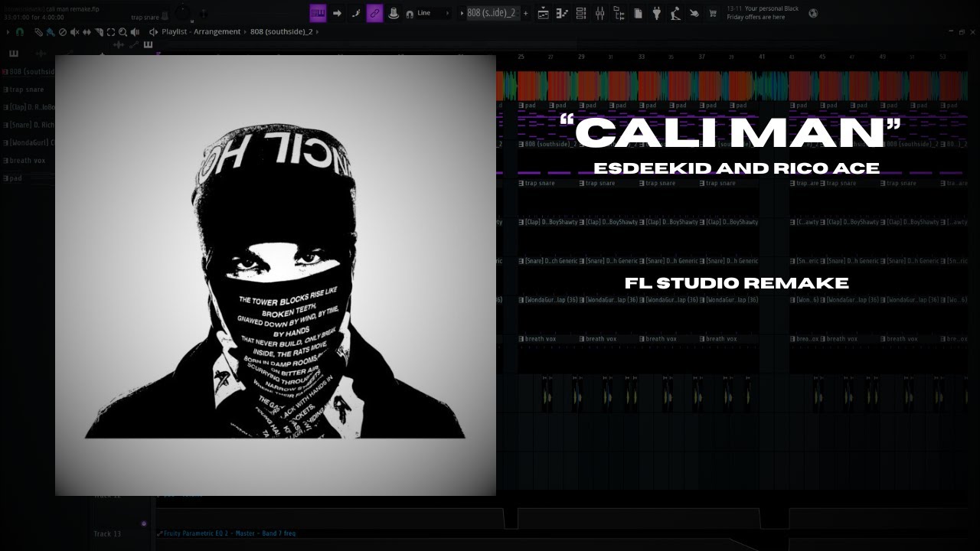This screenshot has height=551, width=980.
Task: Click the masked figure album artwork image
Action: point(276,275)
